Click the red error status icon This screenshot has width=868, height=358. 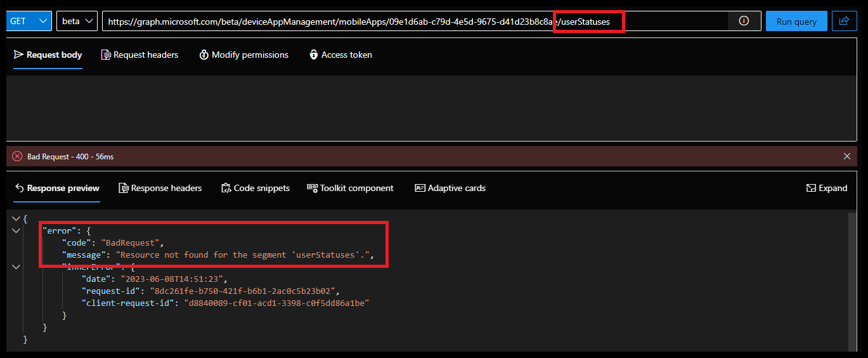[x=17, y=156]
